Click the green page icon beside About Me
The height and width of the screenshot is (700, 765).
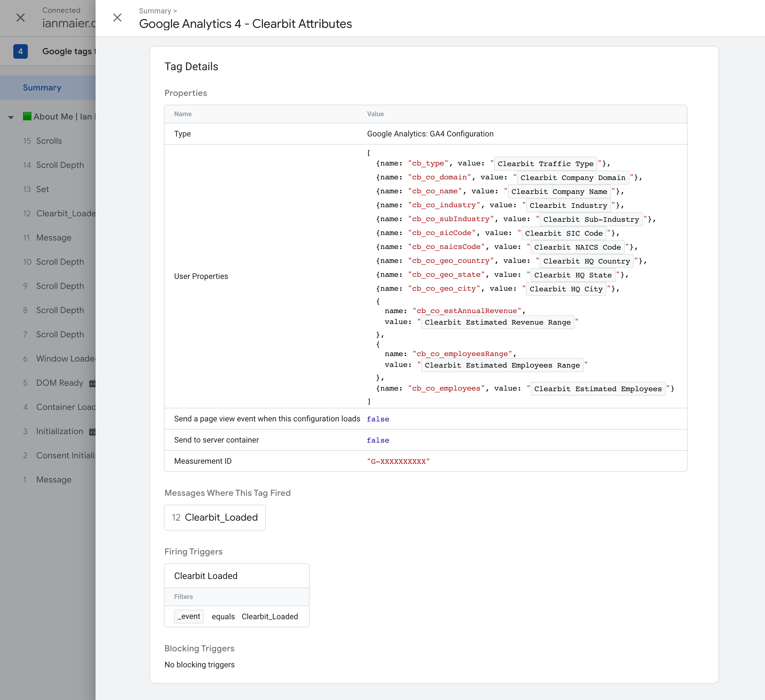pyautogui.click(x=27, y=116)
